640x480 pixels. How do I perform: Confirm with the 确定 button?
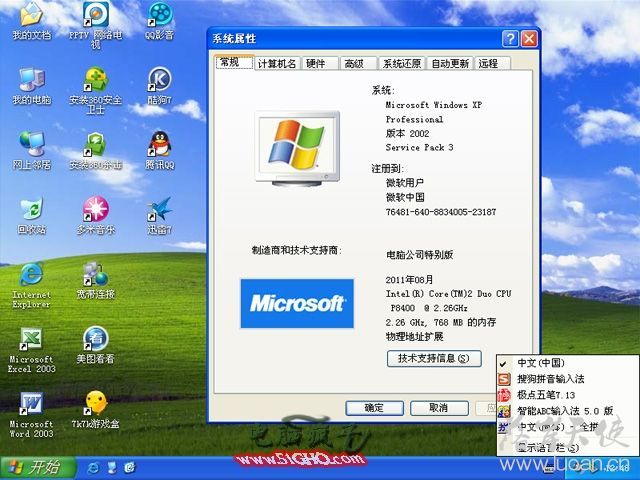click(x=374, y=408)
